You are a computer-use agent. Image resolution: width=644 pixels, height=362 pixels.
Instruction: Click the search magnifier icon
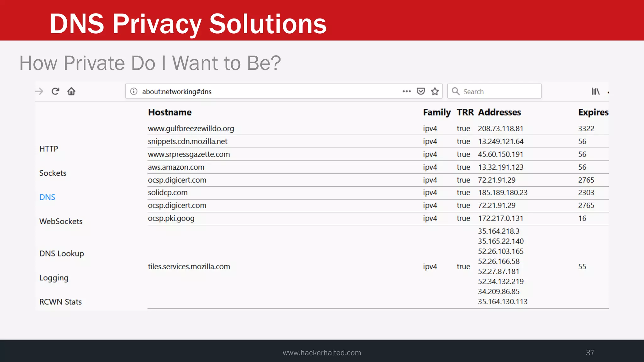click(x=456, y=91)
